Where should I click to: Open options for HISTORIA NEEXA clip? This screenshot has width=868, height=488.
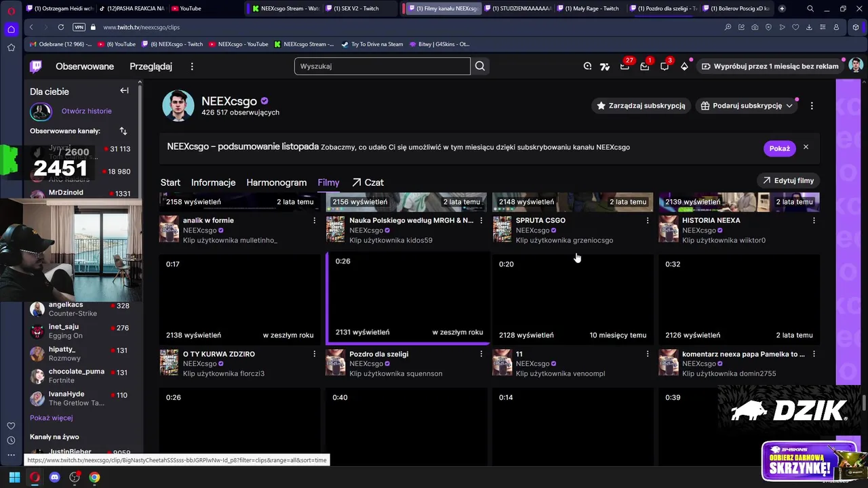click(814, 220)
